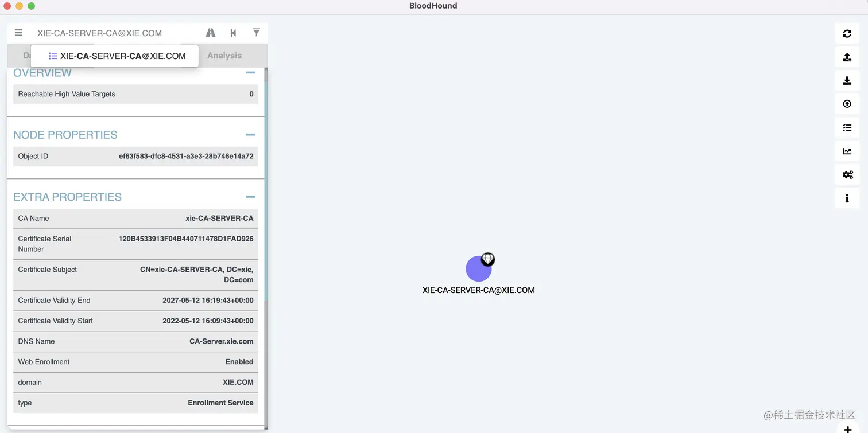
Task: Click the EXTRA PROPERTIES heading
Action: (x=68, y=197)
